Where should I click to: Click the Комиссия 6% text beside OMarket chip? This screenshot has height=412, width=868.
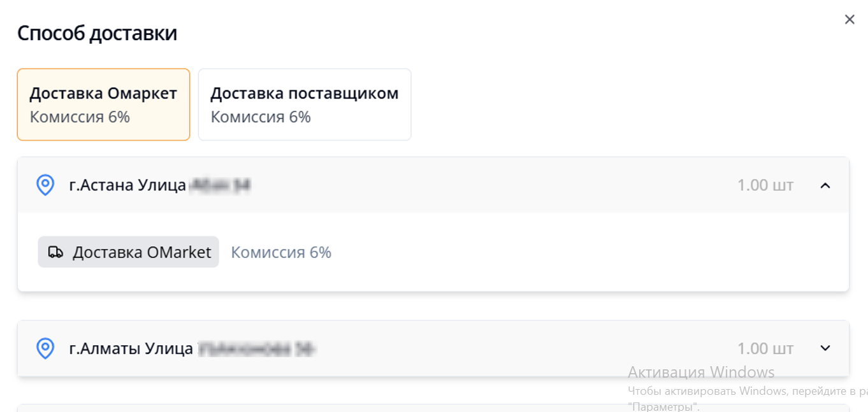tap(281, 252)
